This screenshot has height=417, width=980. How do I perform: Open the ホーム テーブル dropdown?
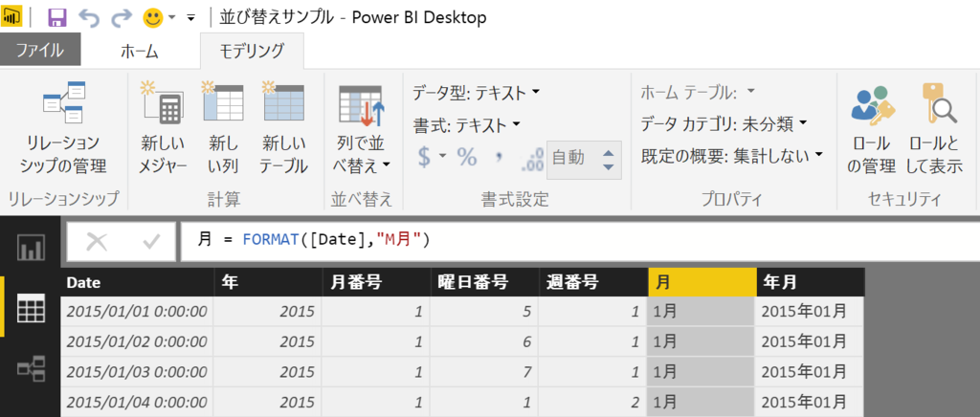[699, 93]
